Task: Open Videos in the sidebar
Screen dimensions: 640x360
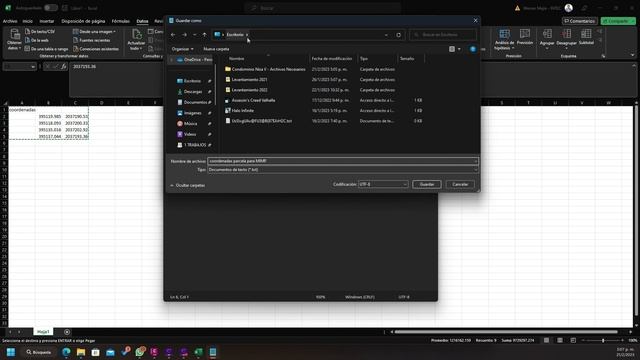Action: pyautogui.click(x=190, y=134)
